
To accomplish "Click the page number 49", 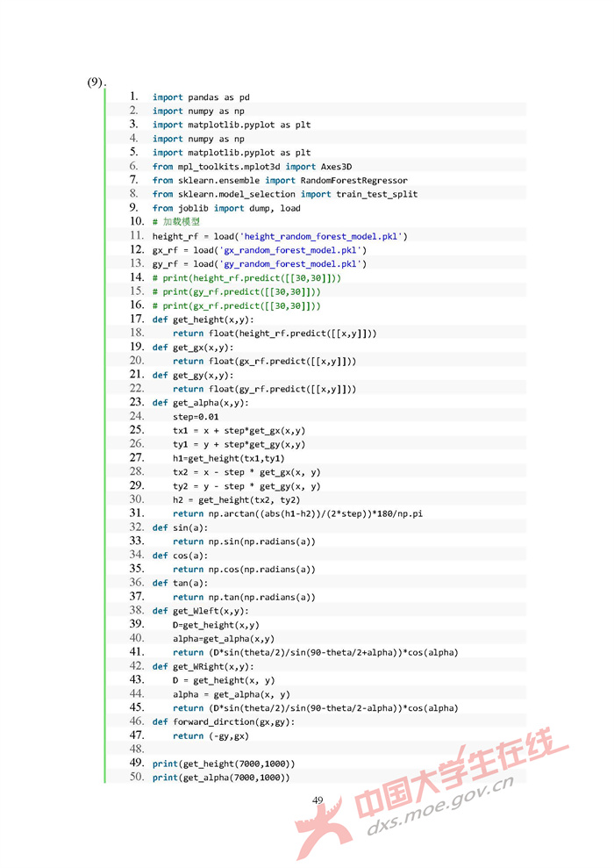I will point(318,800).
